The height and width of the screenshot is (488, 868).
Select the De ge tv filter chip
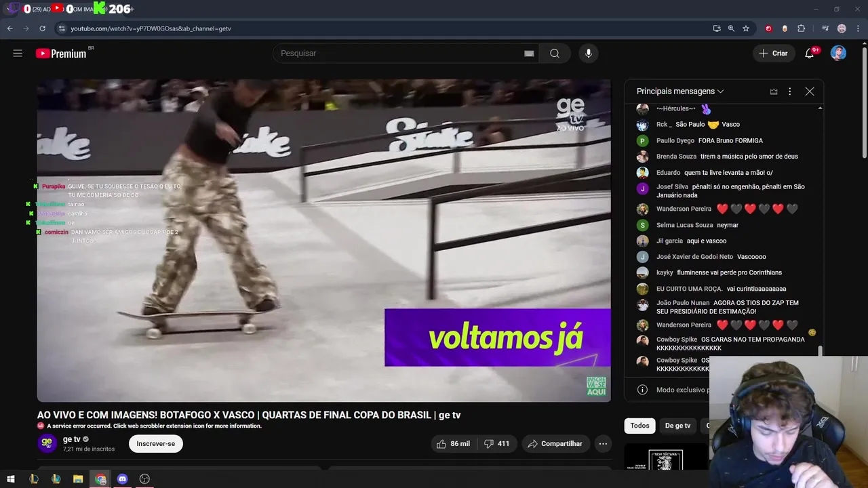(x=677, y=426)
